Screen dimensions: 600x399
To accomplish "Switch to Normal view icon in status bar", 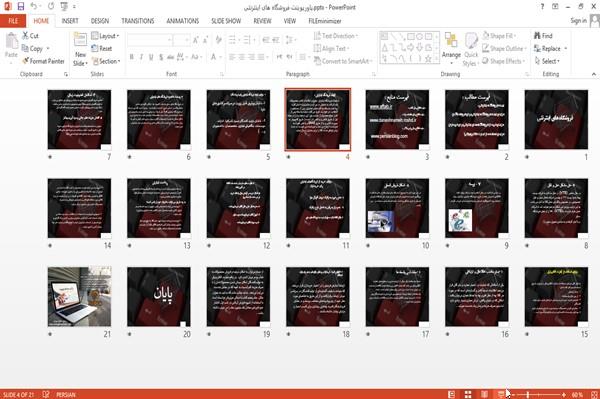I will (x=452, y=394).
